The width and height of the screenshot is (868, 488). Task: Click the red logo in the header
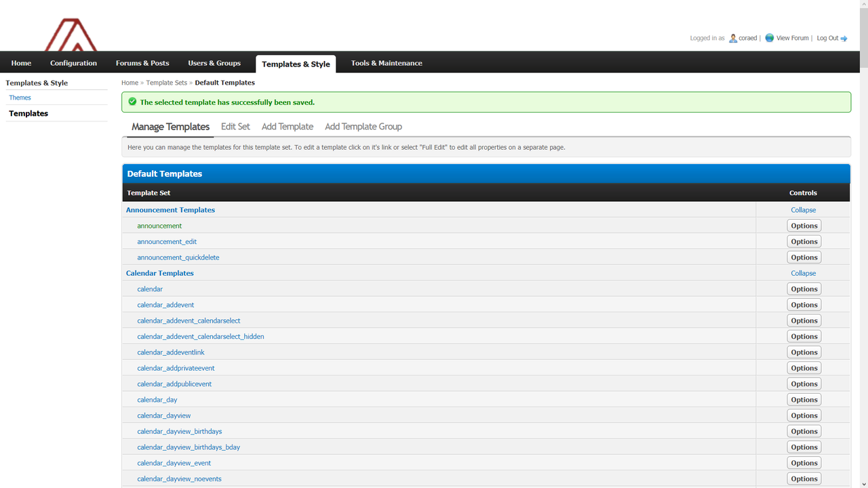(71, 35)
